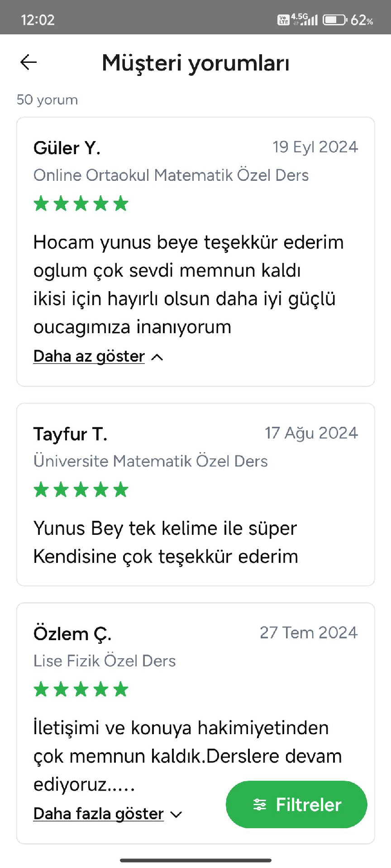The width and height of the screenshot is (391, 868).
Task: Collapse Güler Y.'s review with Daha az göster
Action: [89, 356]
